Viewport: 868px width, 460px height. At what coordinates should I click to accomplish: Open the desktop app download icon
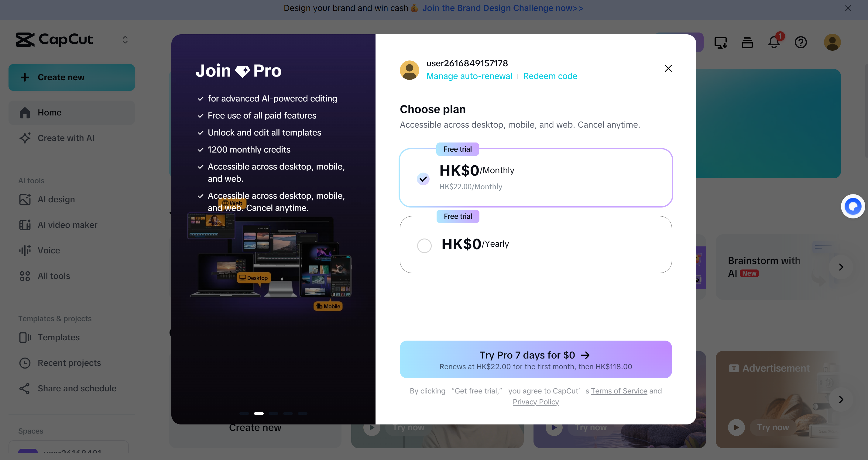tap(720, 43)
